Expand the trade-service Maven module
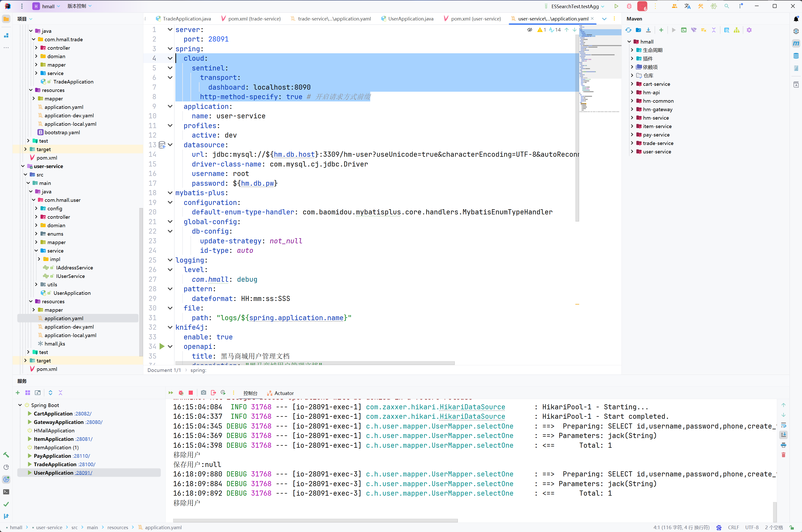 click(x=632, y=143)
